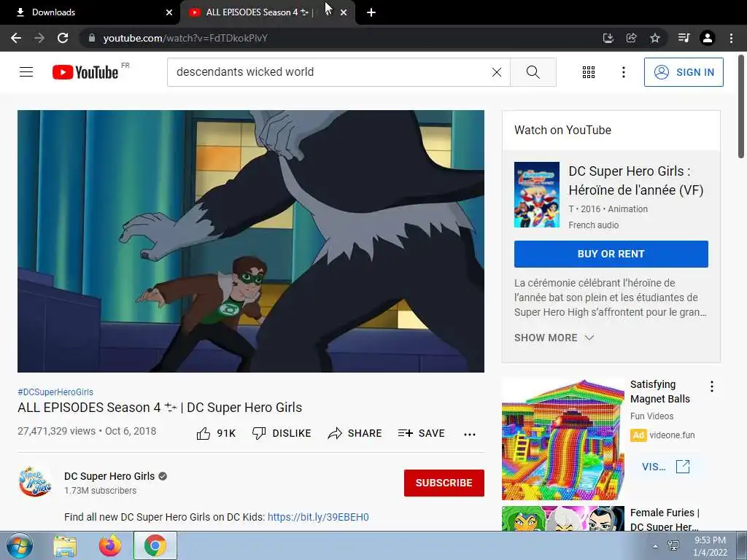Click the install app icon in address bar
Viewport: 747px width, 560px height.
pos(608,38)
